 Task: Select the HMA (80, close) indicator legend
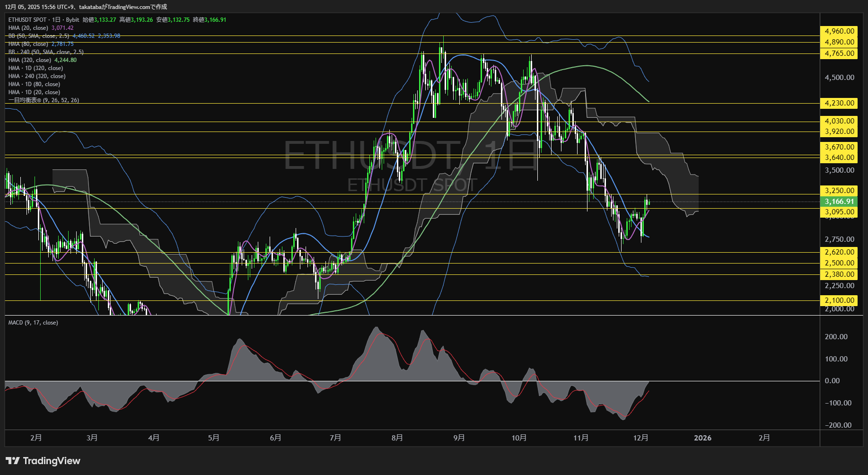41,44
